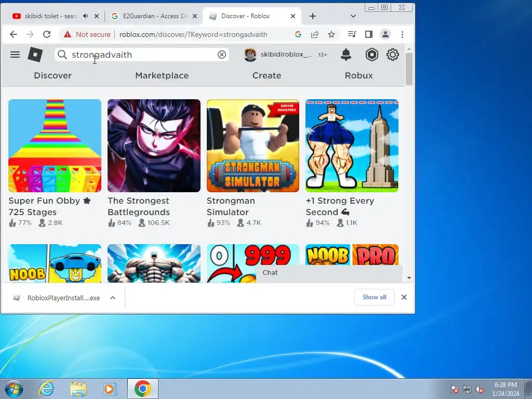Click the NOOB car lifting game thumbnail
Viewport: 532px width, 399px height.
tap(55, 263)
